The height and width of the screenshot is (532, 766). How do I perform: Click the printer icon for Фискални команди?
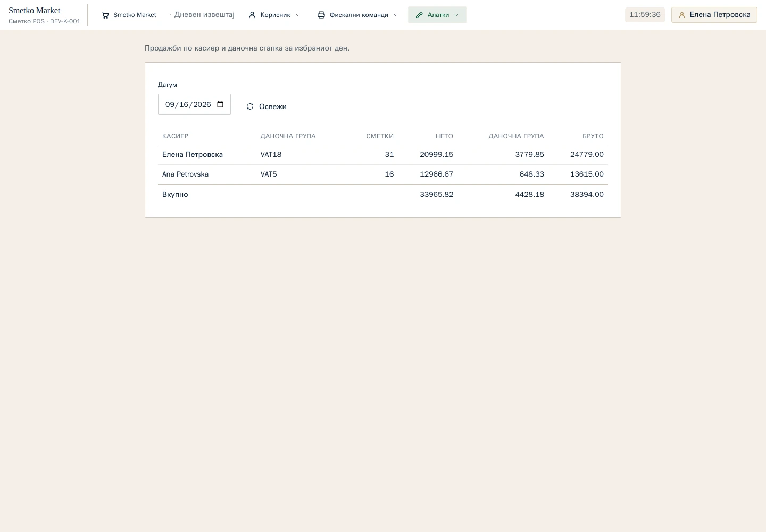coord(321,15)
